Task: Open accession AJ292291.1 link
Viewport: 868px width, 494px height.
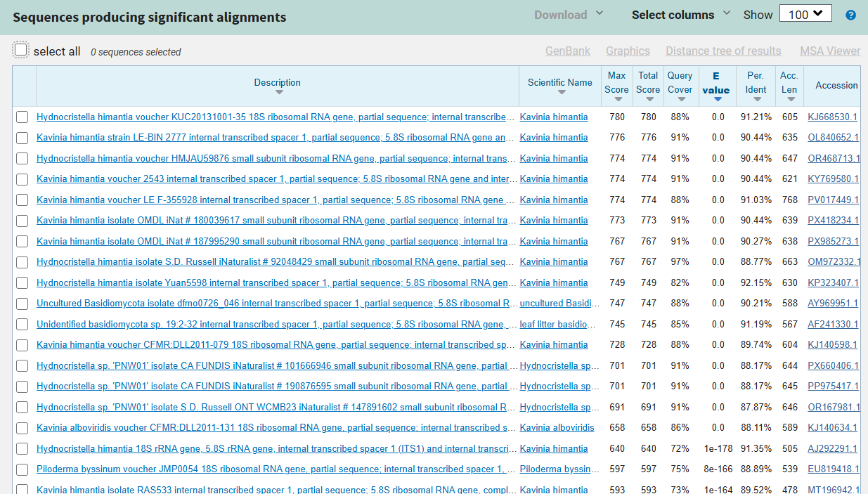Action: coord(833,449)
